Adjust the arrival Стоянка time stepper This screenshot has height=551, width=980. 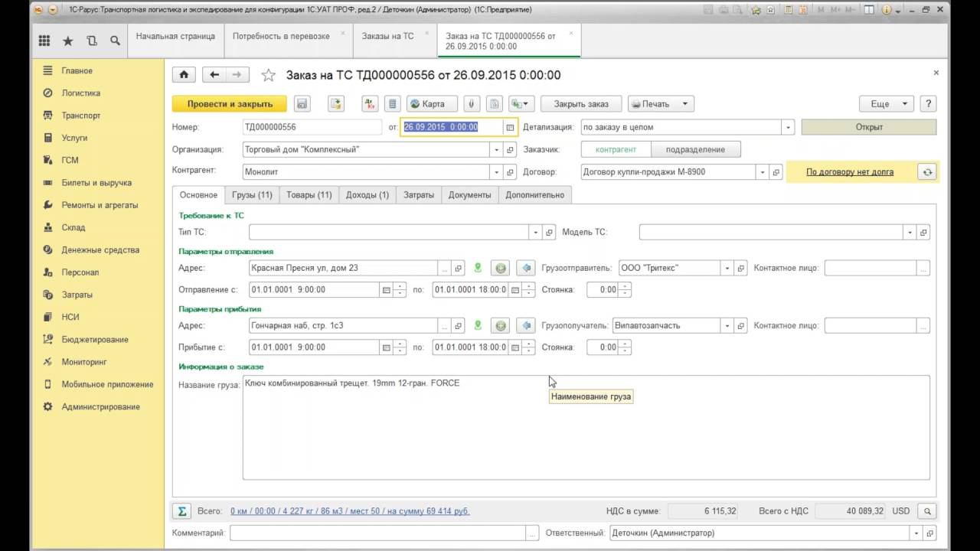pyautogui.click(x=625, y=347)
